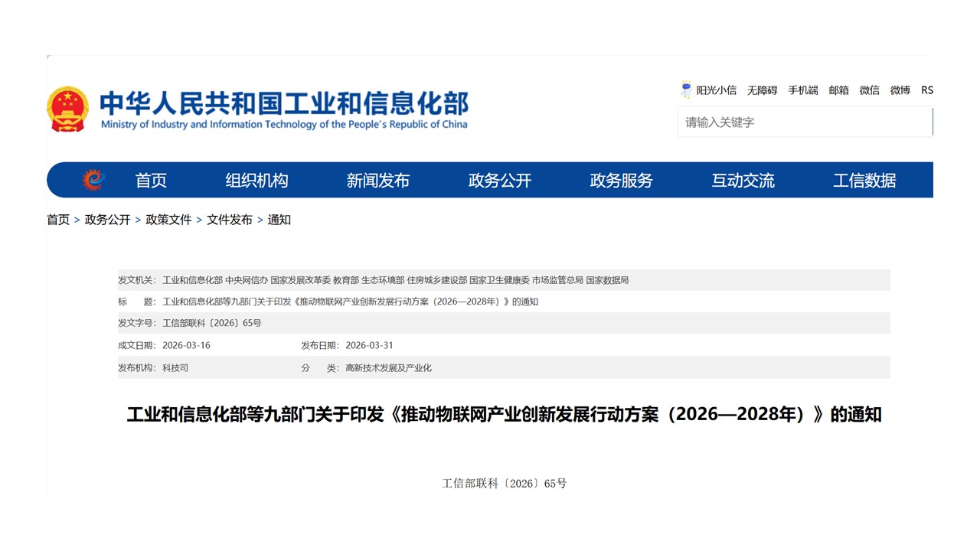Click centered document number below headline
Viewport: 980px width, 551px height.
point(504,484)
